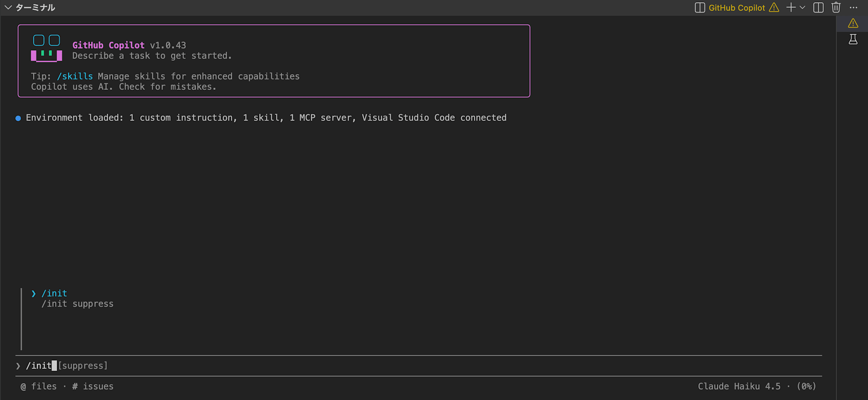Click the prompt chevron before /init input

coord(18,366)
